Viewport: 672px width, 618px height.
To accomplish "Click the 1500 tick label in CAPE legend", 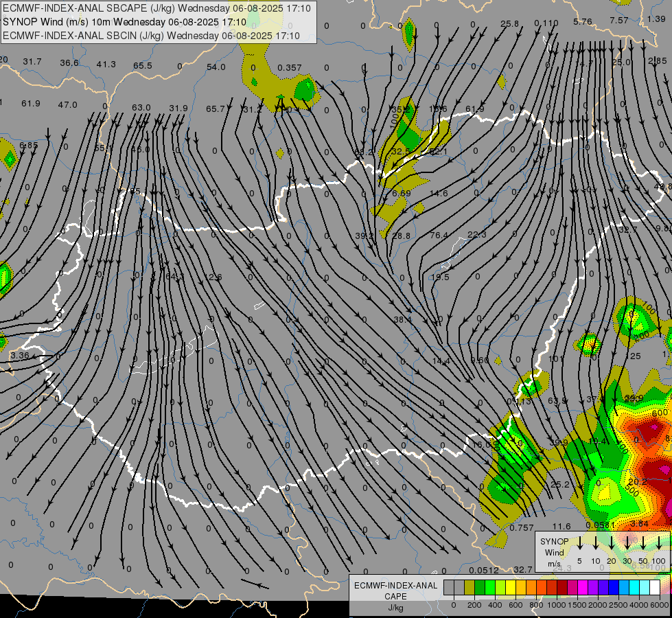I will click(x=577, y=605).
